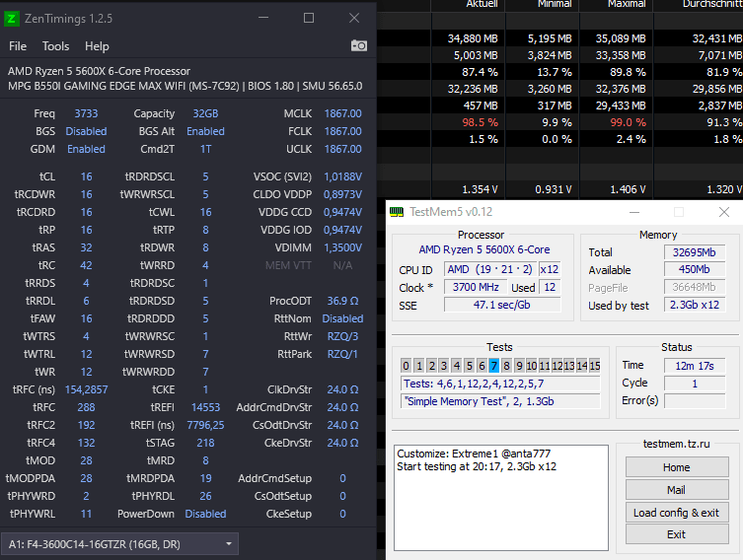Click the Clock value 3700 MHz

tap(476, 287)
